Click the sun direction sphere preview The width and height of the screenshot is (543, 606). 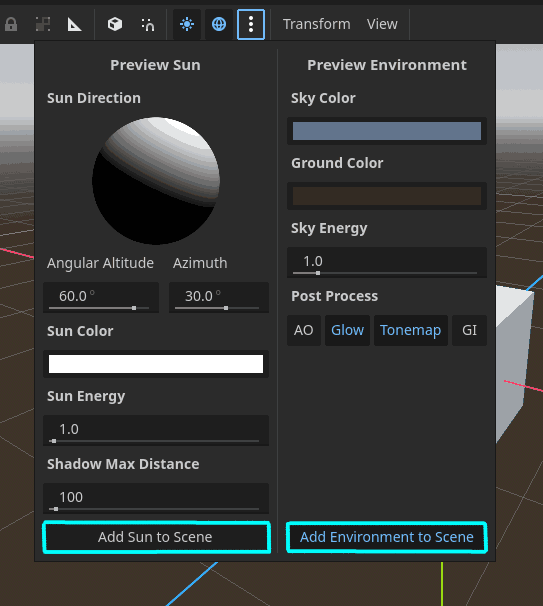(156, 180)
